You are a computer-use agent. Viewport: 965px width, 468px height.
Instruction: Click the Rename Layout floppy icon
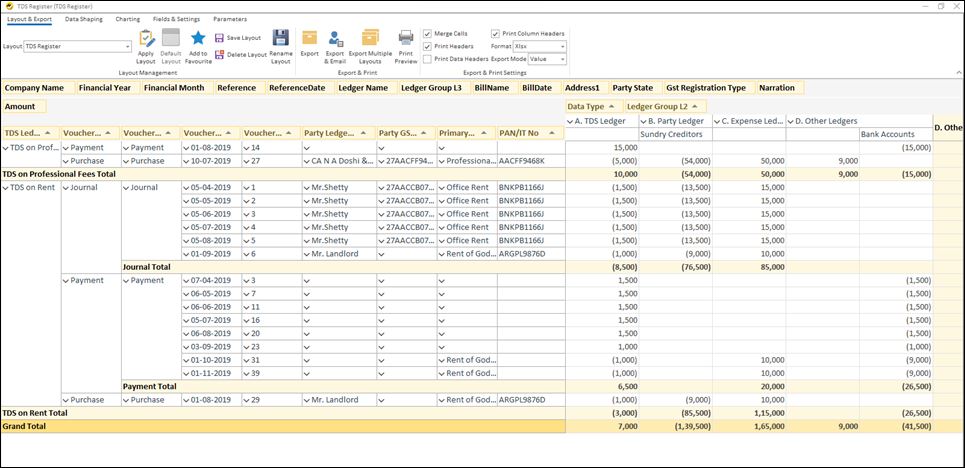[281, 38]
